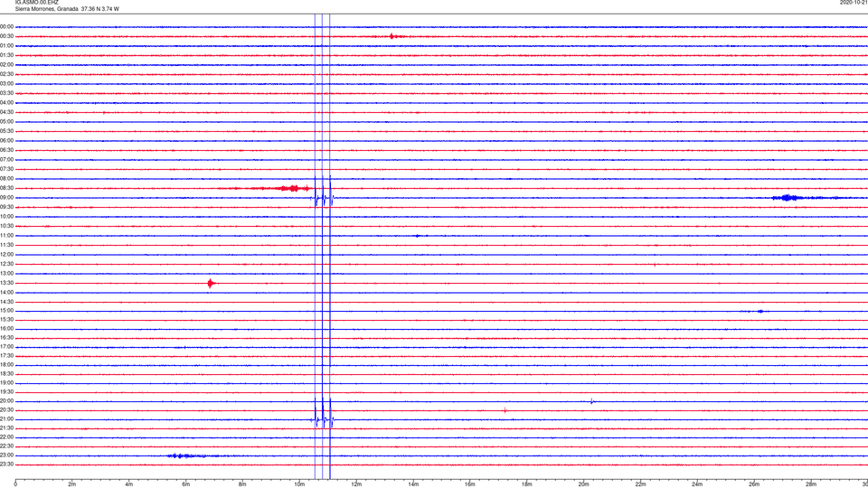868x488 pixels.
Task: Select the 00:00 trace time label
Action: pos(6,26)
